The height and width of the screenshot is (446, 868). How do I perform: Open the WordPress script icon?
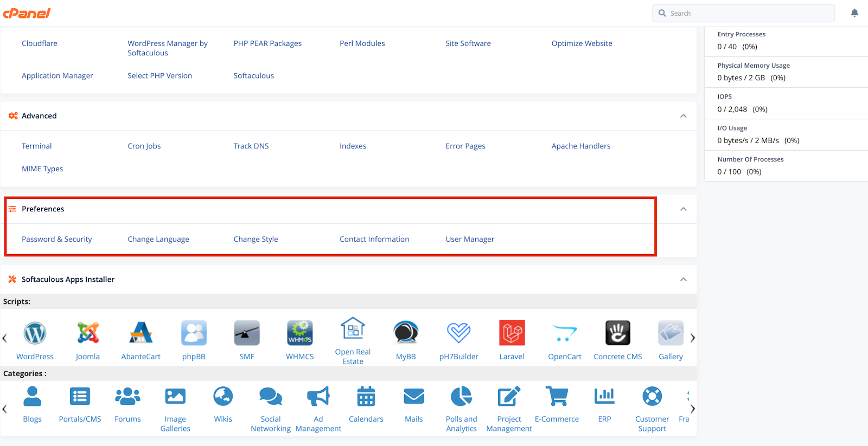pos(35,333)
